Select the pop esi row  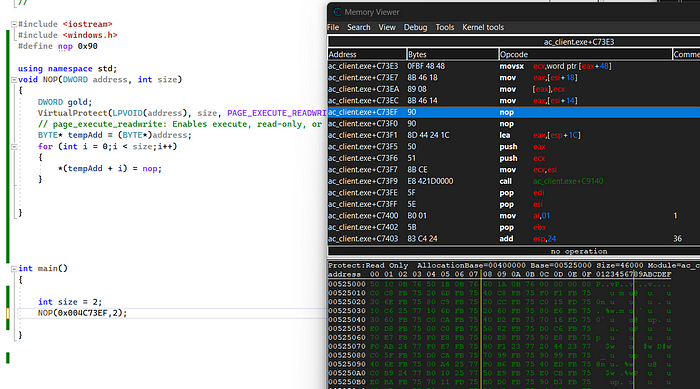[x=514, y=204]
